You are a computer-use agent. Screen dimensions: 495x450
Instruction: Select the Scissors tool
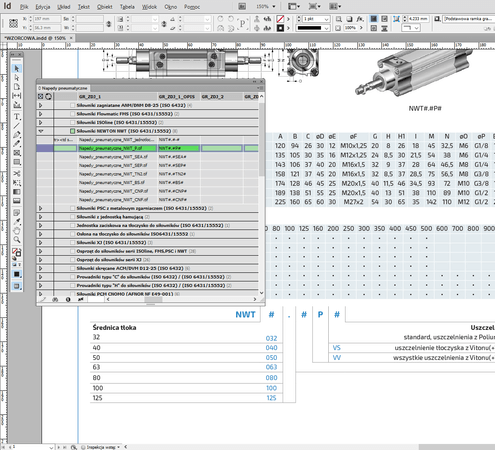pyautogui.click(x=17, y=174)
